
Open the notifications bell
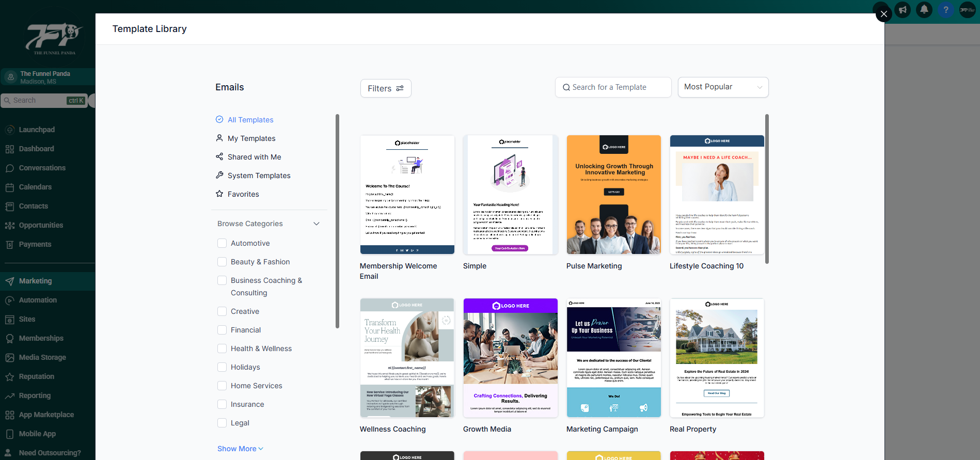click(924, 10)
